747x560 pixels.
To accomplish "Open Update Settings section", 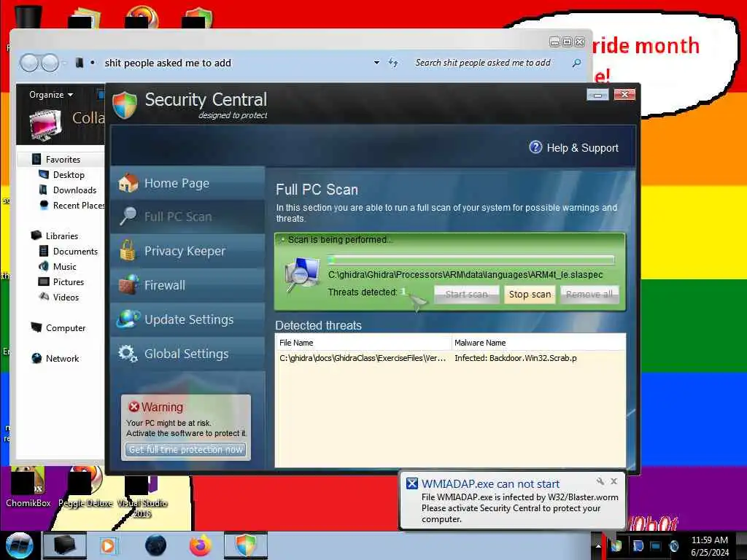I will coord(187,319).
